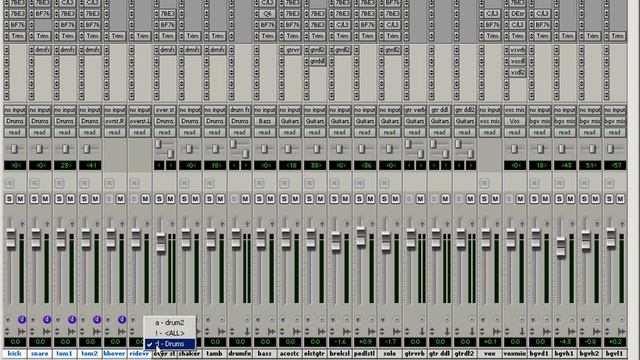This screenshot has height=360, width=640.
Task: Open the group ID dropdown on kick track
Action: click(8, 320)
